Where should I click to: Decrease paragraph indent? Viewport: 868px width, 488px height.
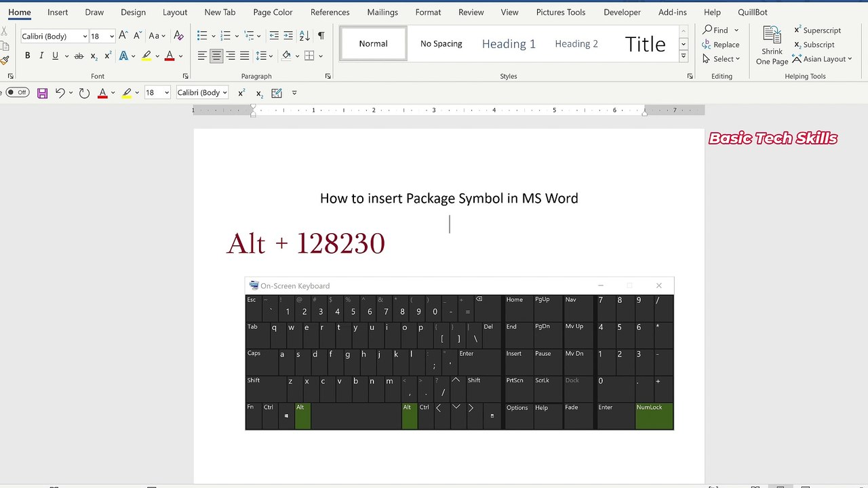click(274, 35)
